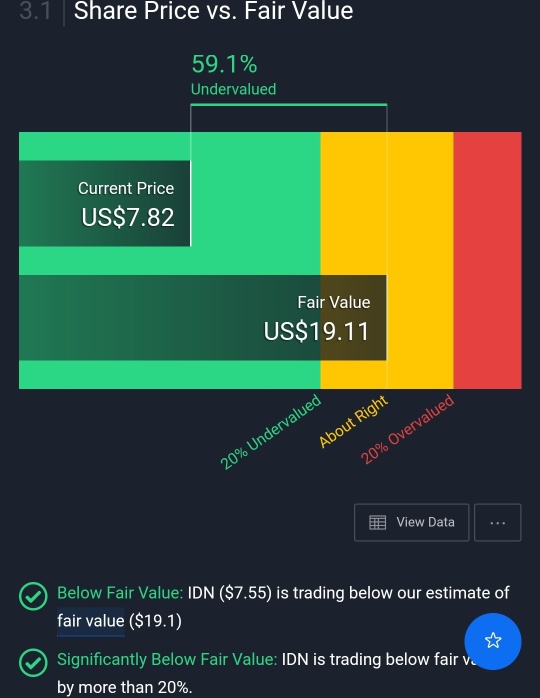
Task: Click the blue star favorite button
Action: coord(492,641)
